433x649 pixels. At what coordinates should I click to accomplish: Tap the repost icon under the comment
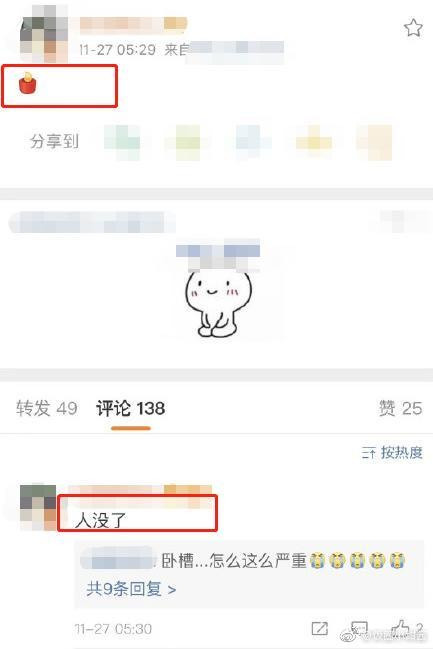pyautogui.click(x=320, y=628)
